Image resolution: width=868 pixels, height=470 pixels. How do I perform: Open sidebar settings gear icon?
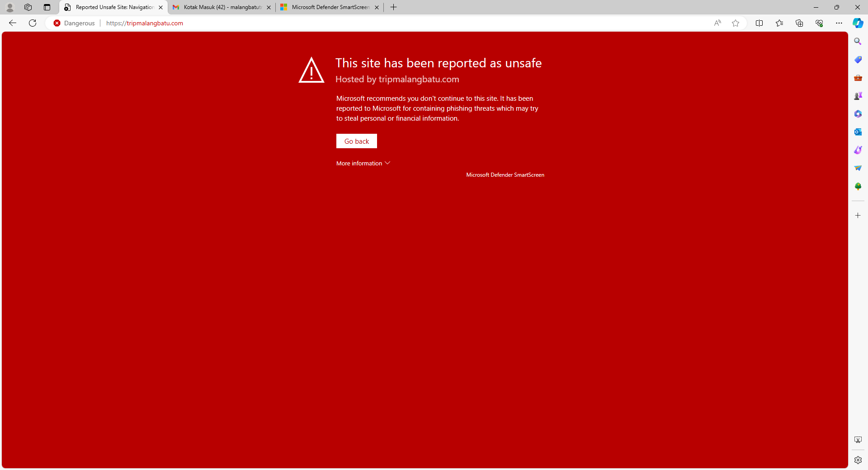pyautogui.click(x=858, y=460)
